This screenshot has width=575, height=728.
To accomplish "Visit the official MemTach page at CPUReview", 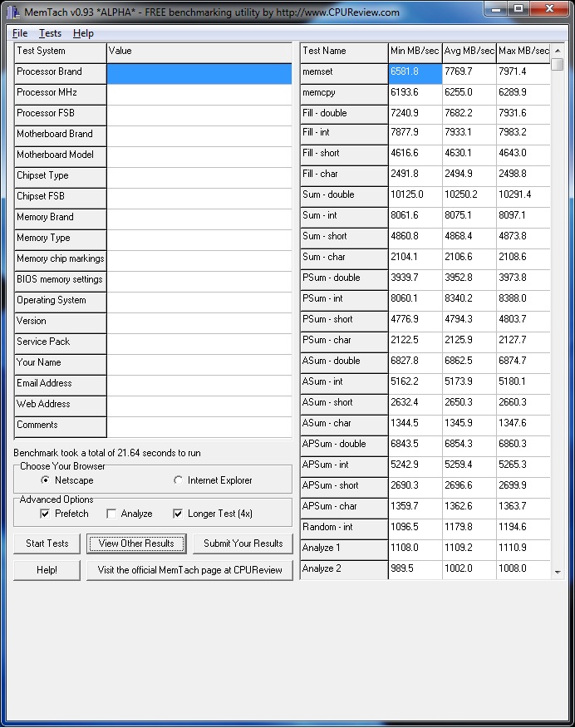I will pos(189,570).
